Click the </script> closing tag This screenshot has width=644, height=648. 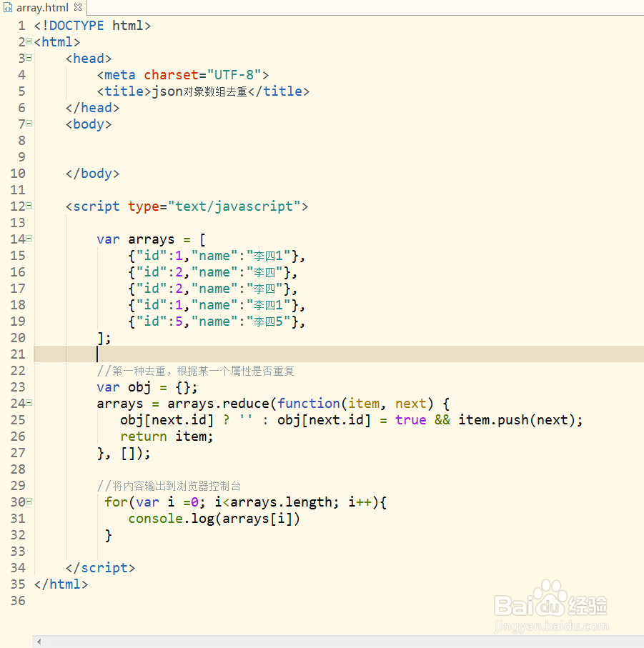(101, 568)
